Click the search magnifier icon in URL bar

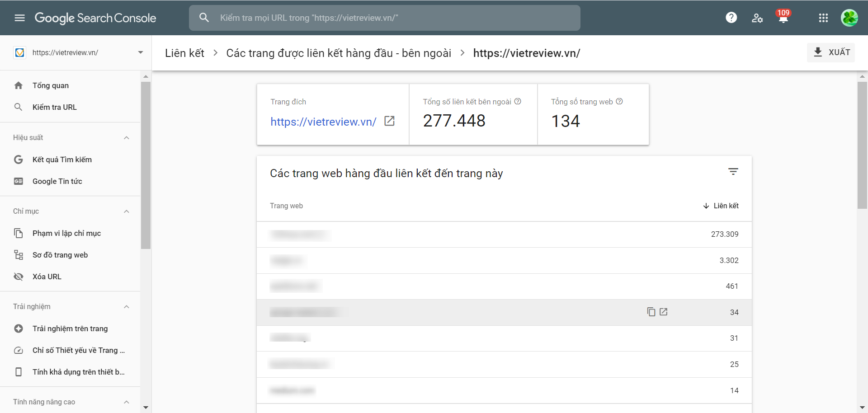coord(204,18)
